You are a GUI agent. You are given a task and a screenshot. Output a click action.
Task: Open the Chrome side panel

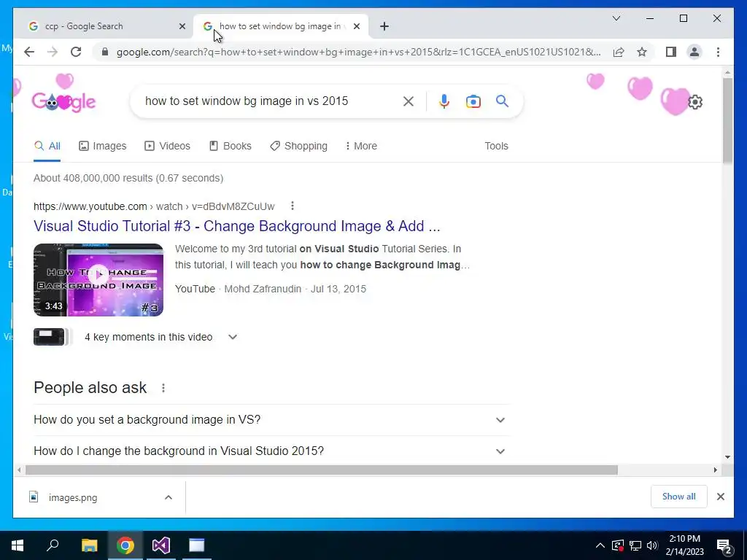tap(671, 52)
